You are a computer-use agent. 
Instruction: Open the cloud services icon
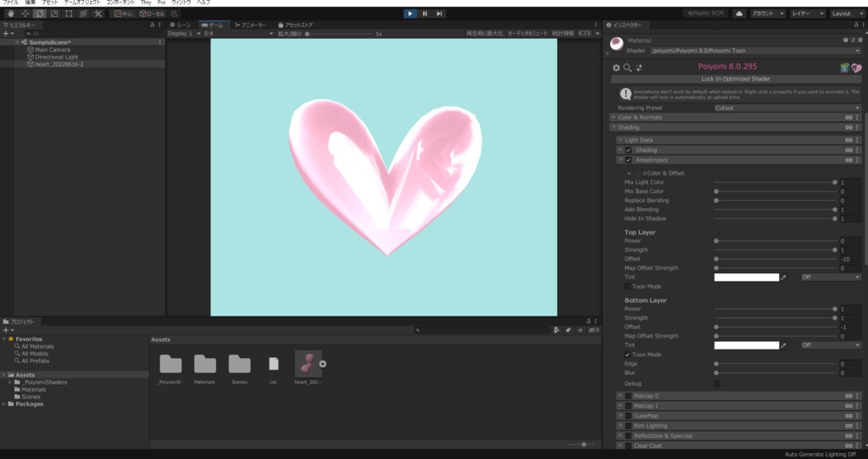click(x=738, y=14)
